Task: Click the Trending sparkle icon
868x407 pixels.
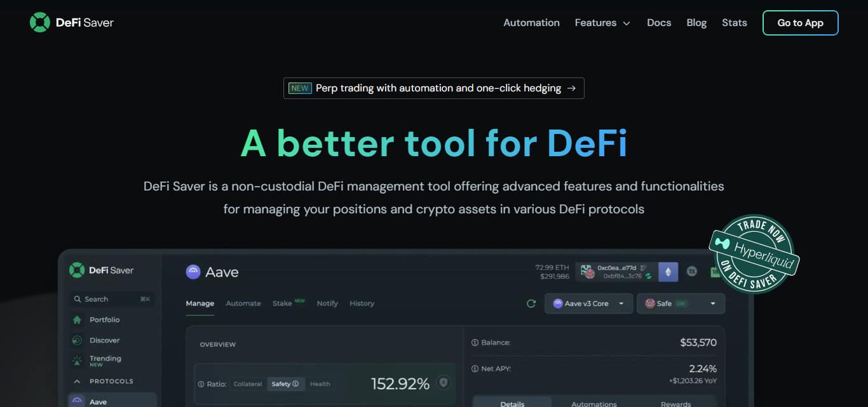Action: point(78,361)
